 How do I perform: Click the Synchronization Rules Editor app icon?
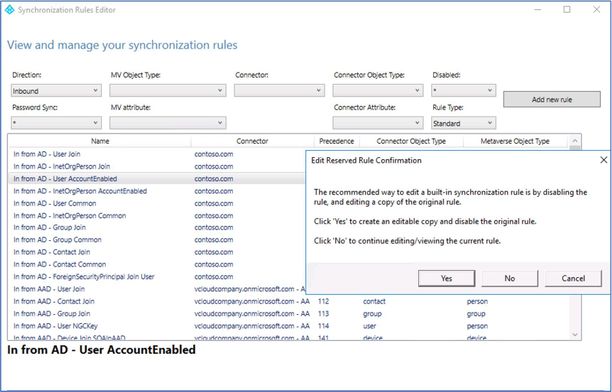pyautogui.click(x=10, y=10)
